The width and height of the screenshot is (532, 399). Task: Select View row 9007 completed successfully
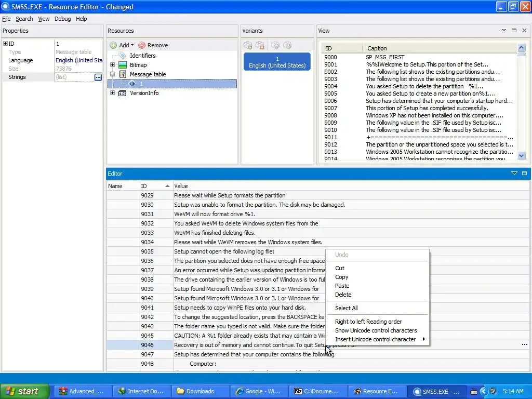click(x=419, y=108)
